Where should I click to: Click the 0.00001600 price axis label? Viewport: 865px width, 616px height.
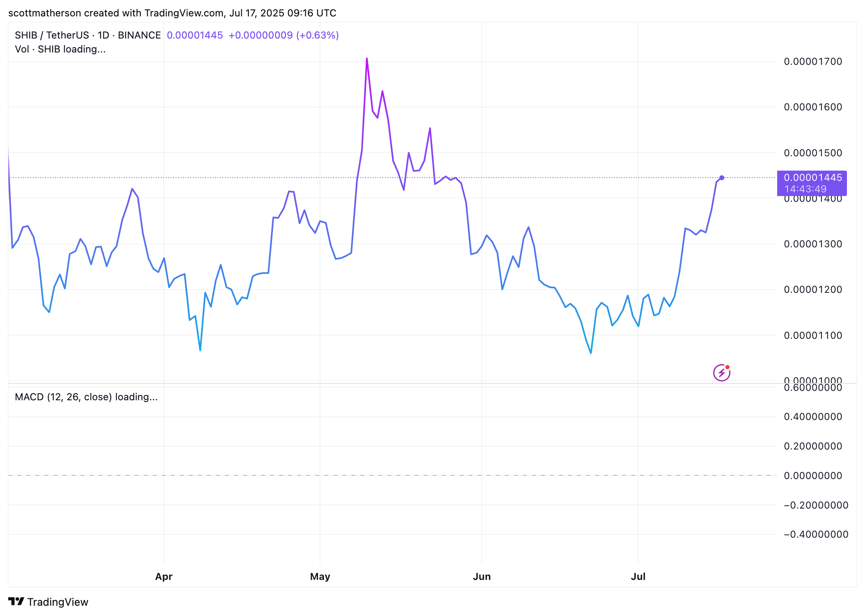[813, 107]
